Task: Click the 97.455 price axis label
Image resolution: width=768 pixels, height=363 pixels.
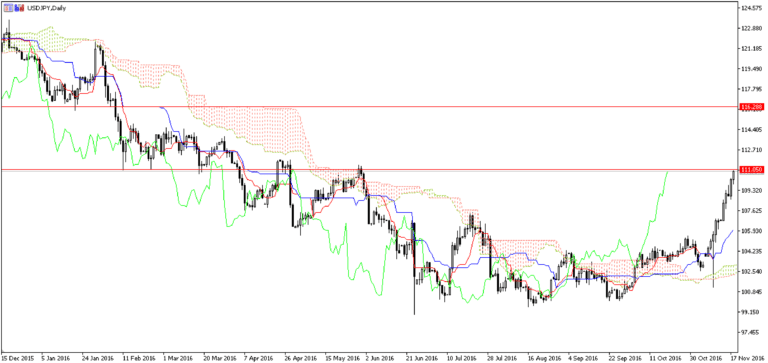Action: [x=749, y=332]
